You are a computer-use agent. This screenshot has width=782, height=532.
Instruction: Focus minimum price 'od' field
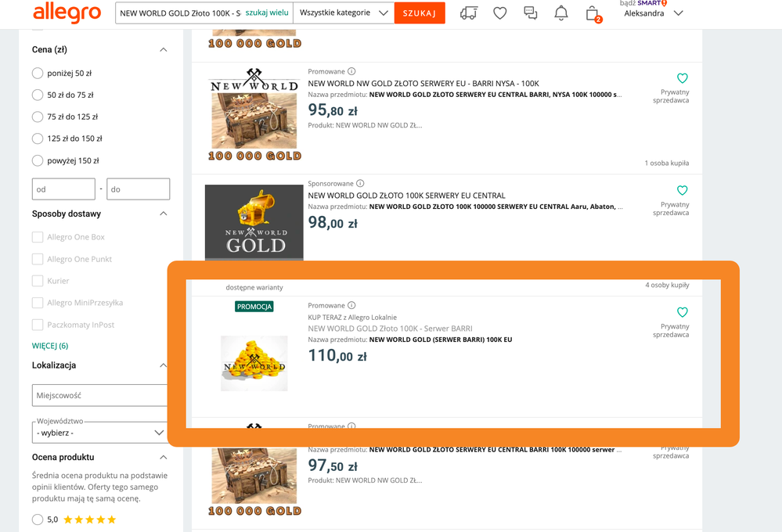(x=63, y=189)
